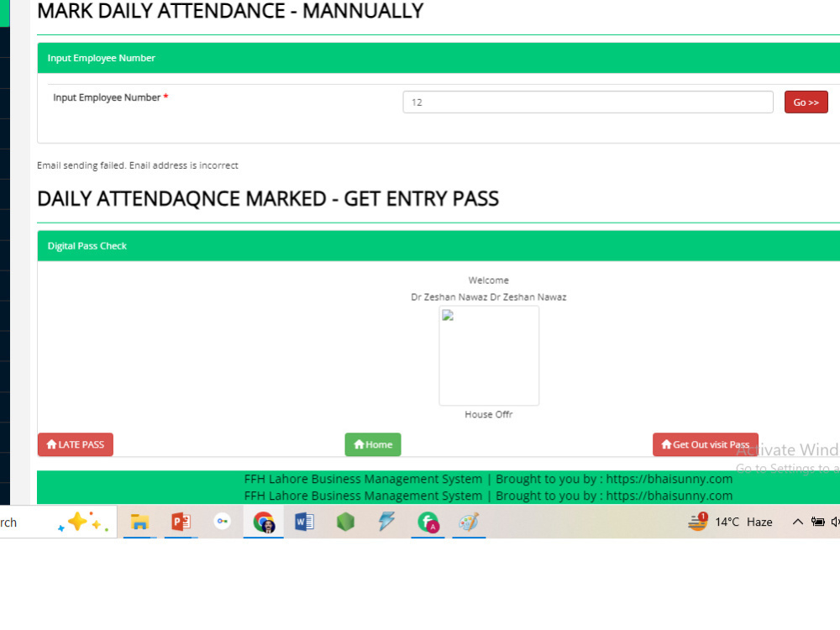Click the Digital Pass Check panel header
The height and width of the screenshot is (630, 840).
[438, 246]
